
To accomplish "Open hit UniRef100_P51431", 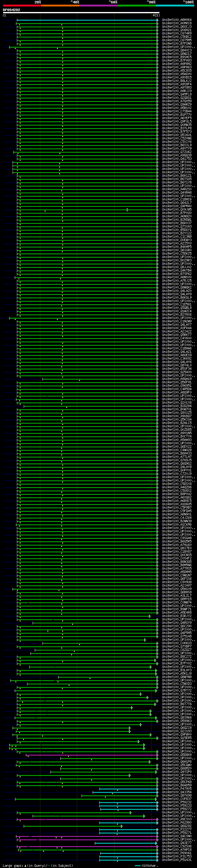I will 177,860.
